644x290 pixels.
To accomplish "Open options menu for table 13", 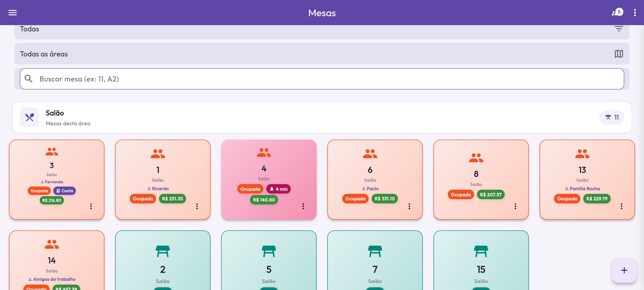I will coord(621,206).
